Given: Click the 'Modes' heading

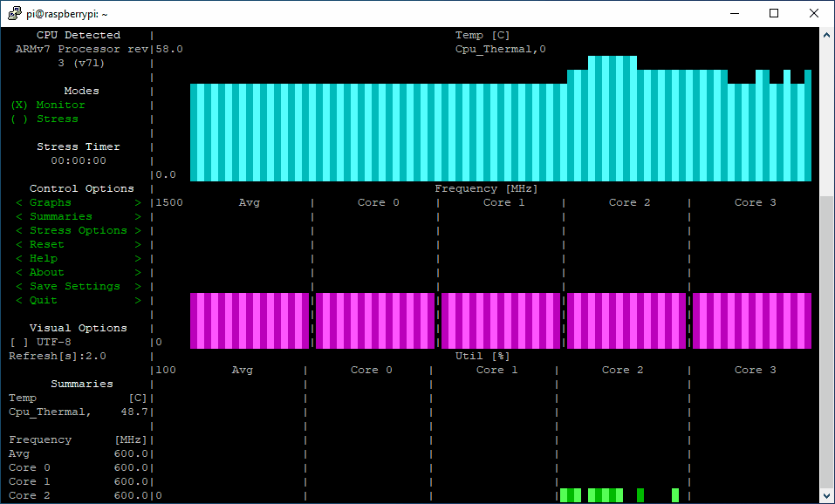Looking at the screenshot, I should coord(81,91).
